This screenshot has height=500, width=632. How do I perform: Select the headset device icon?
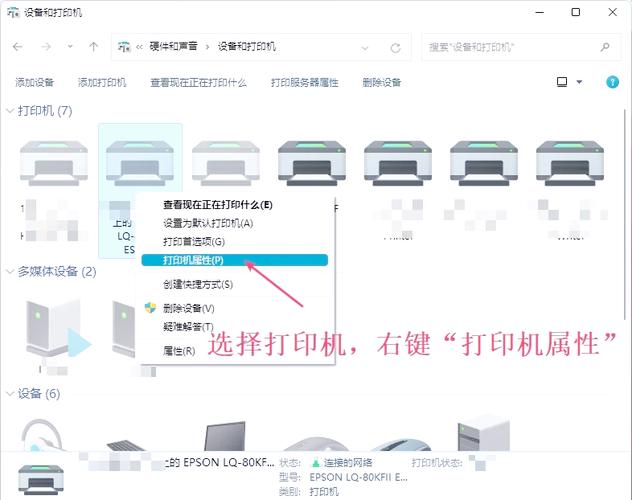click(42, 435)
